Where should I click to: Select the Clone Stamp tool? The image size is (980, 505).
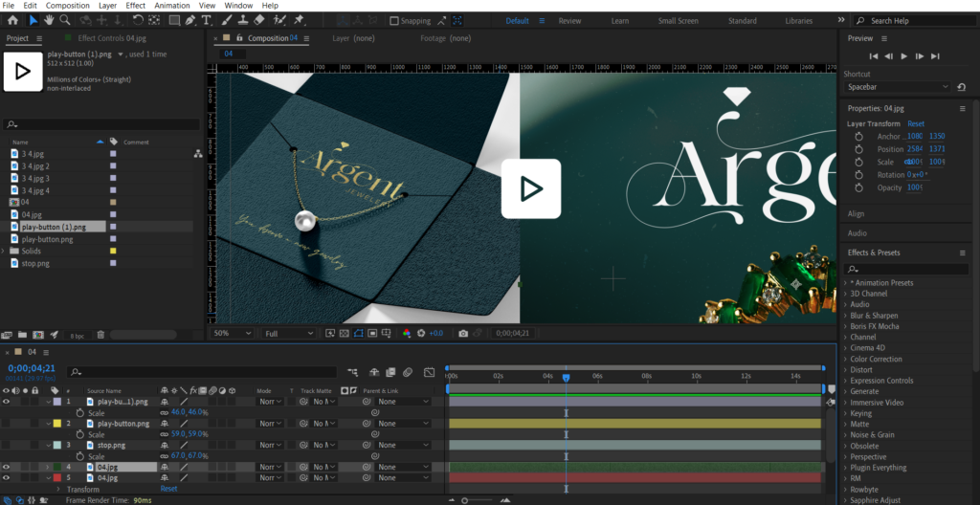point(244,21)
